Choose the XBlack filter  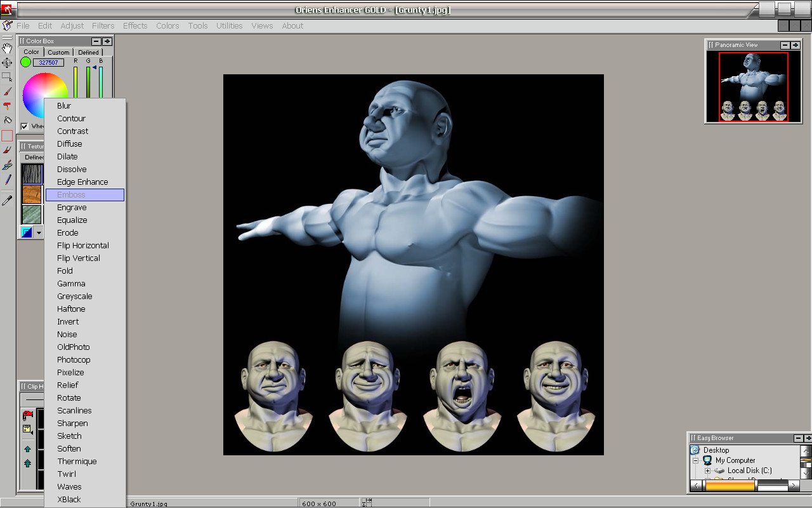coord(85,500)
